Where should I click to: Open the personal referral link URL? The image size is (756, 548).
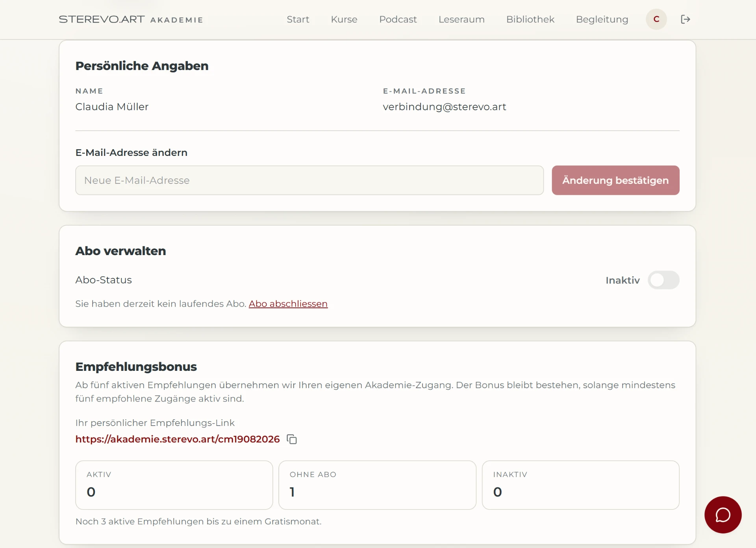178,439
